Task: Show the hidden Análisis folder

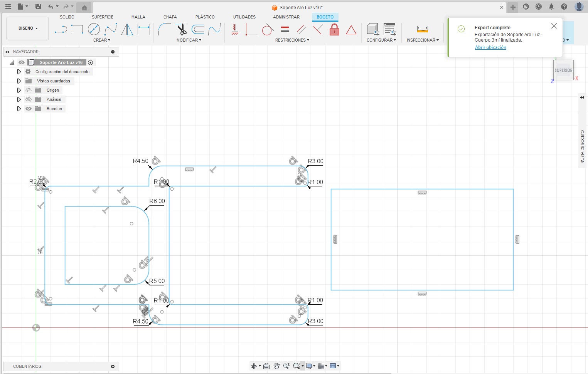Action: [x=29, y=99]
